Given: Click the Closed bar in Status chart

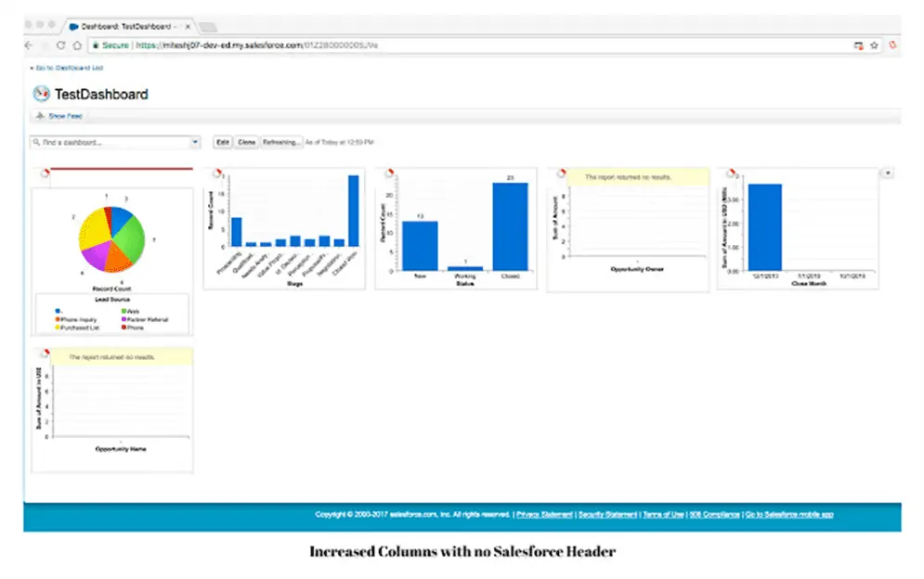Looking at the screenshot, I should pyautogui.click(x=511, y=226).
